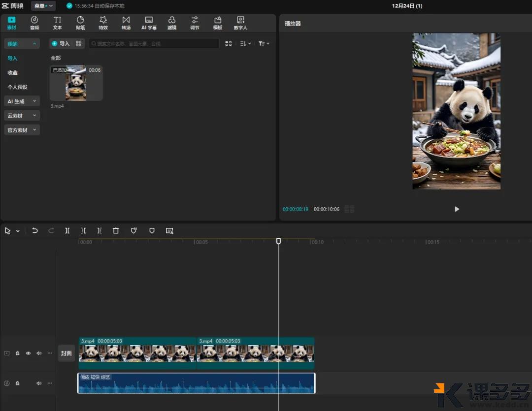Screen dimensions: 532x411
Task: Hide the video track with eye icon
Action: coord(28,353)
